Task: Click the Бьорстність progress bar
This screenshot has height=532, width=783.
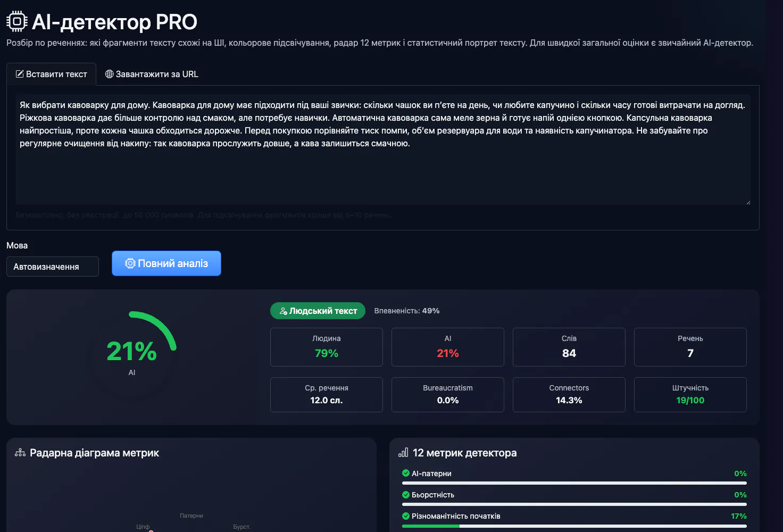Action: click(574, 504)
